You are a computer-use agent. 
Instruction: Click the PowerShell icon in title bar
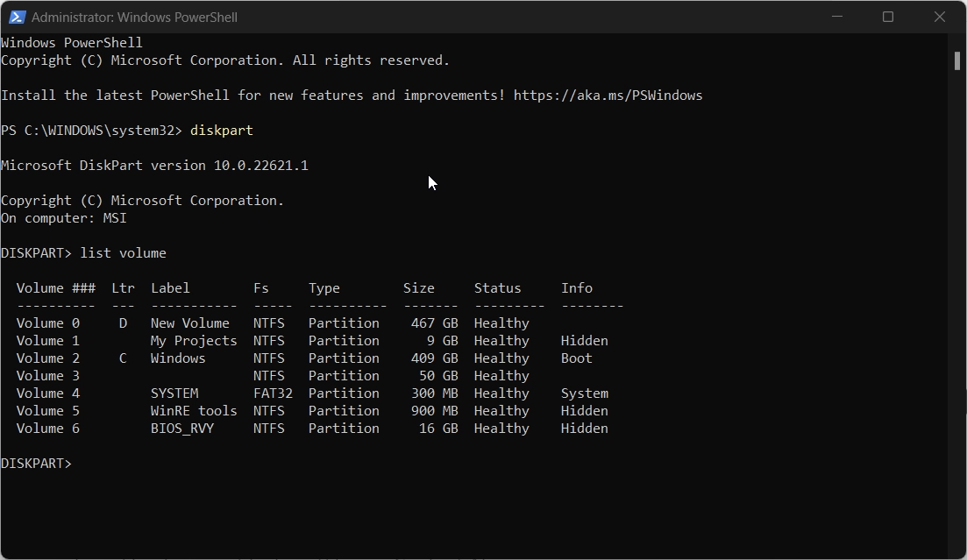(x=17, y=18)
